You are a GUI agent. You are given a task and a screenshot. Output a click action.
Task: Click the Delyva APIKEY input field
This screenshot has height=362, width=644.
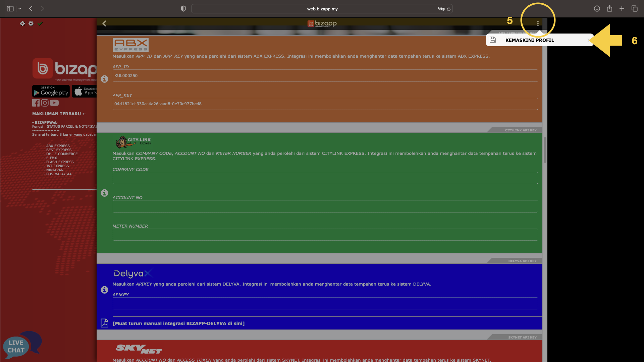pos(325,303)
